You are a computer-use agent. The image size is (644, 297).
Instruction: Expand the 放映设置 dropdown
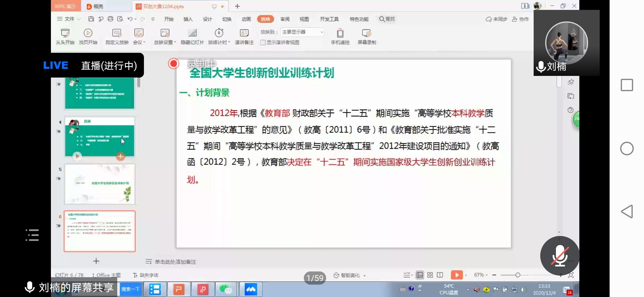175,42
